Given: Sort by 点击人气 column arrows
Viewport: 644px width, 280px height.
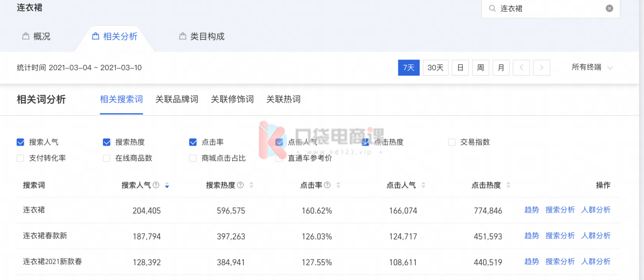Looking at the screenshot, I should (x=423, y=186).
